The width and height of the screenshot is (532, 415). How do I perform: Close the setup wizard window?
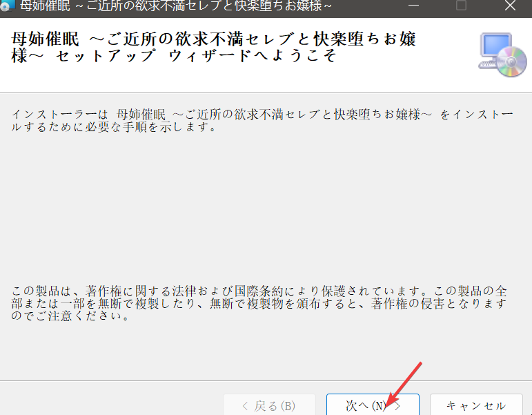(x=510, y=6)
